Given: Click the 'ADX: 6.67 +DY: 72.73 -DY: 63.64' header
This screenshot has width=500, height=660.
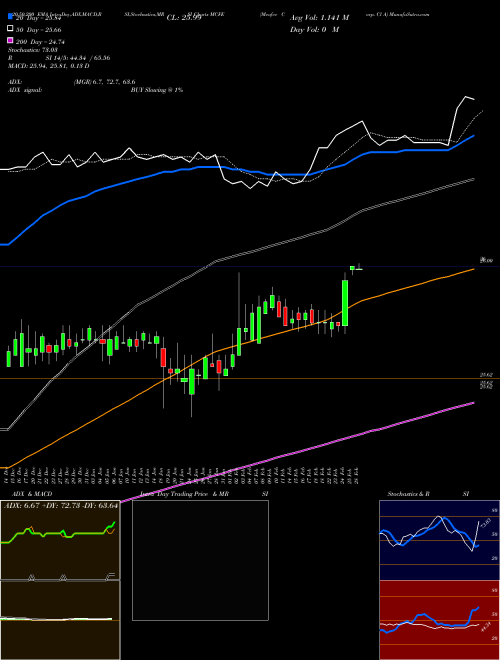Looking at the screenshot, I should 60,506.
